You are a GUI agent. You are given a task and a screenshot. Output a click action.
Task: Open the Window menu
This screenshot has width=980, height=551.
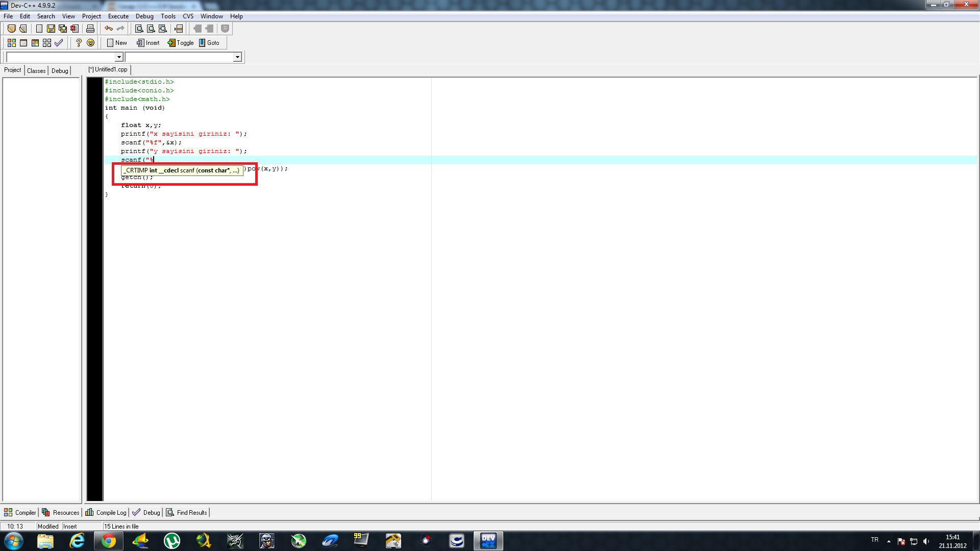(212, 16)
